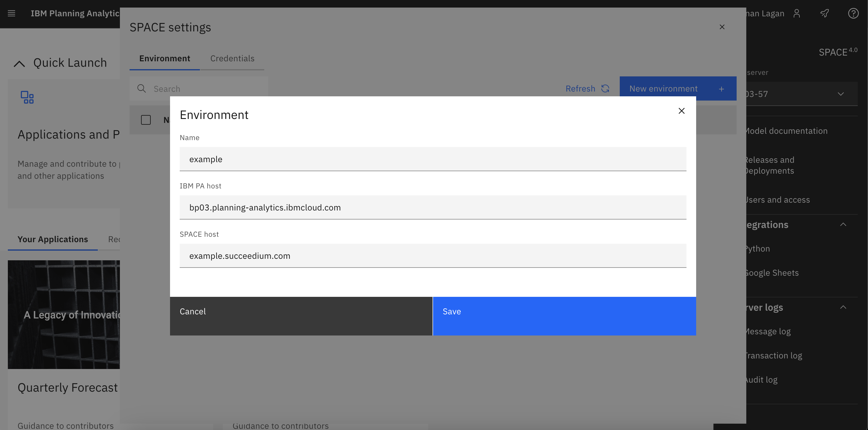868x430 pixels.
Task: Save the environment
Action: [564, 316]
